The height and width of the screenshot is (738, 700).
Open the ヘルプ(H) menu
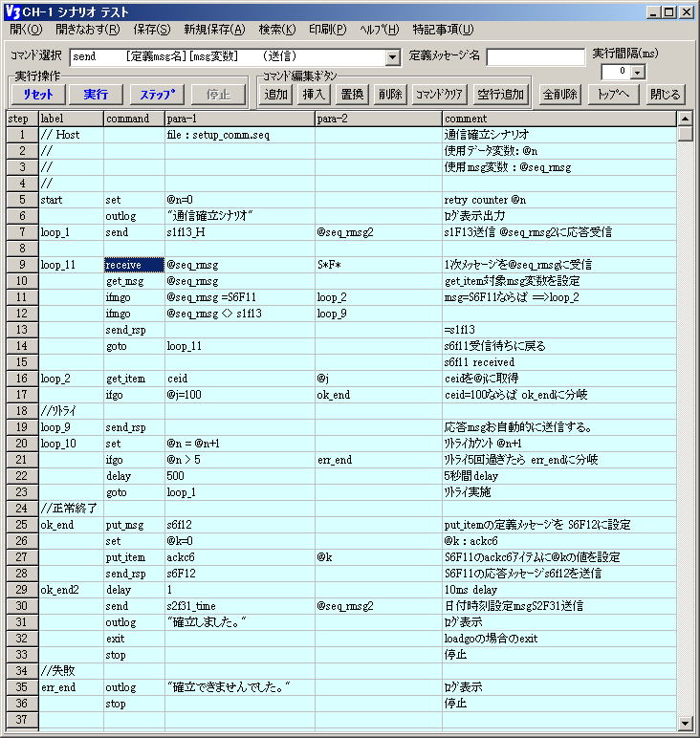click(379, 30)
